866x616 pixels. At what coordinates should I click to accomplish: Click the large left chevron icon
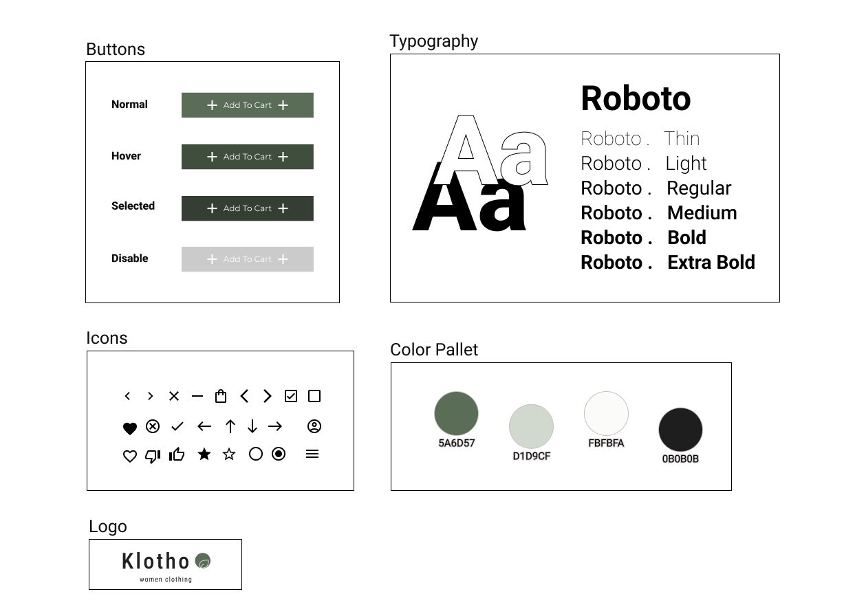click(244, 396)
